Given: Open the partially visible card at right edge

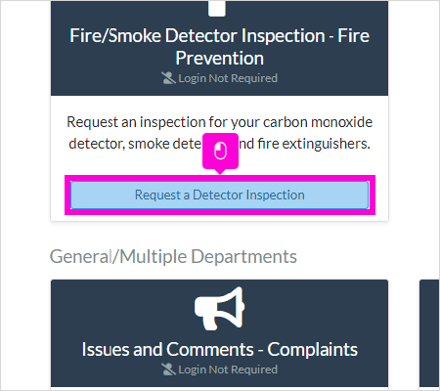Looking at the screenshot, I should point(429,334).
